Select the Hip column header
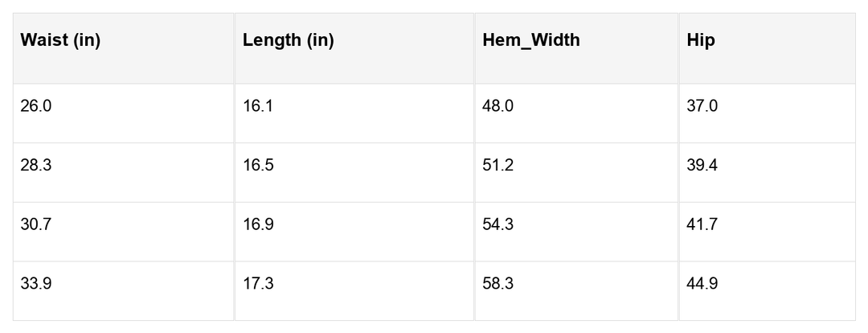 701,40
